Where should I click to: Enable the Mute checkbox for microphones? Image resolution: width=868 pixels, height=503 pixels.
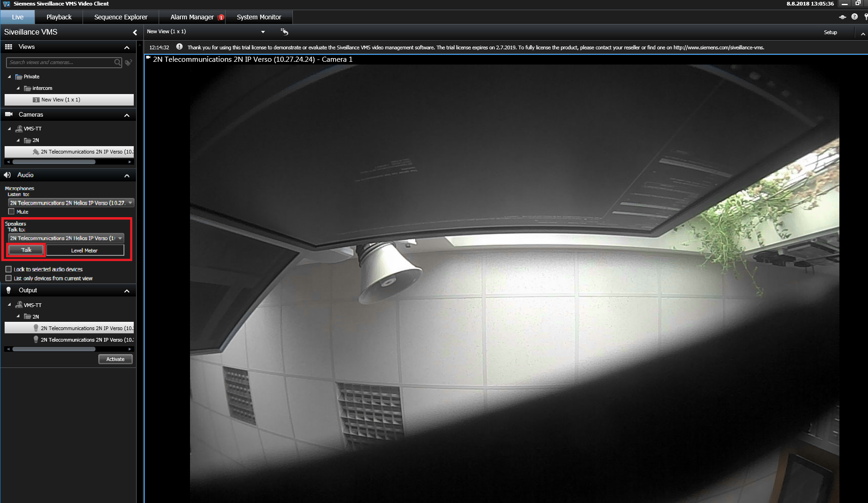tap(12, 212)
